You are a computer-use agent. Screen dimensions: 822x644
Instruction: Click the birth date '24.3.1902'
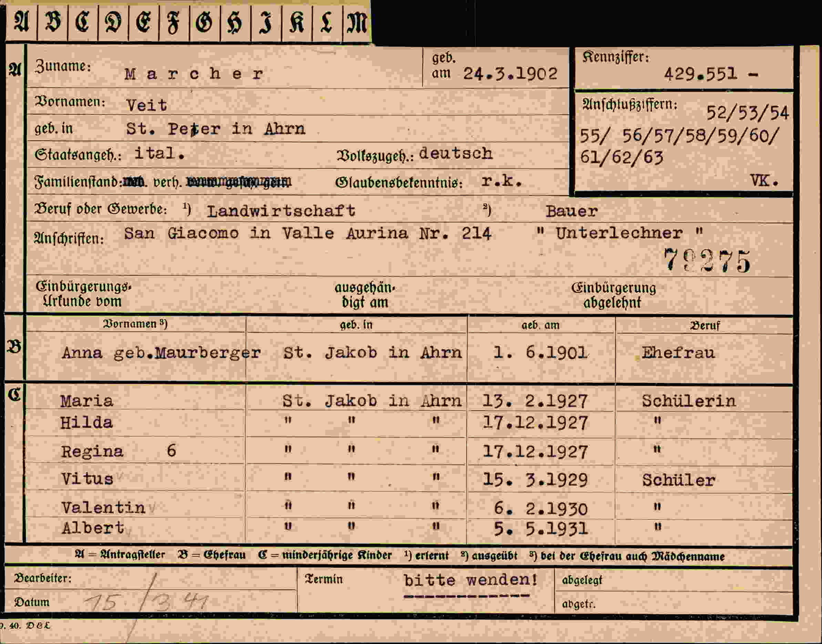[x=511, y=73]
